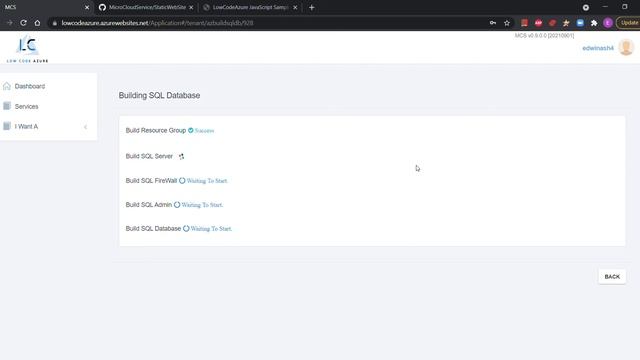Viewport: 640px width, 360px height.
Task: Open the red book-shaped extension icon
Action: click(524, 23)
